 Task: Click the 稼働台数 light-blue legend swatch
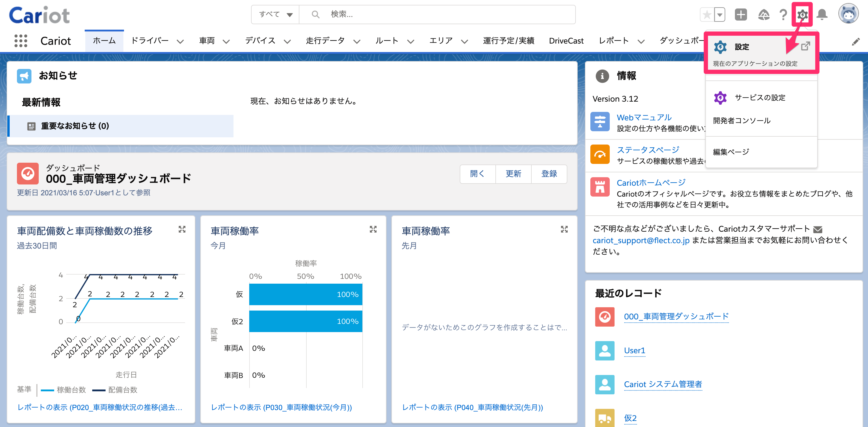[x=47, y=390]
